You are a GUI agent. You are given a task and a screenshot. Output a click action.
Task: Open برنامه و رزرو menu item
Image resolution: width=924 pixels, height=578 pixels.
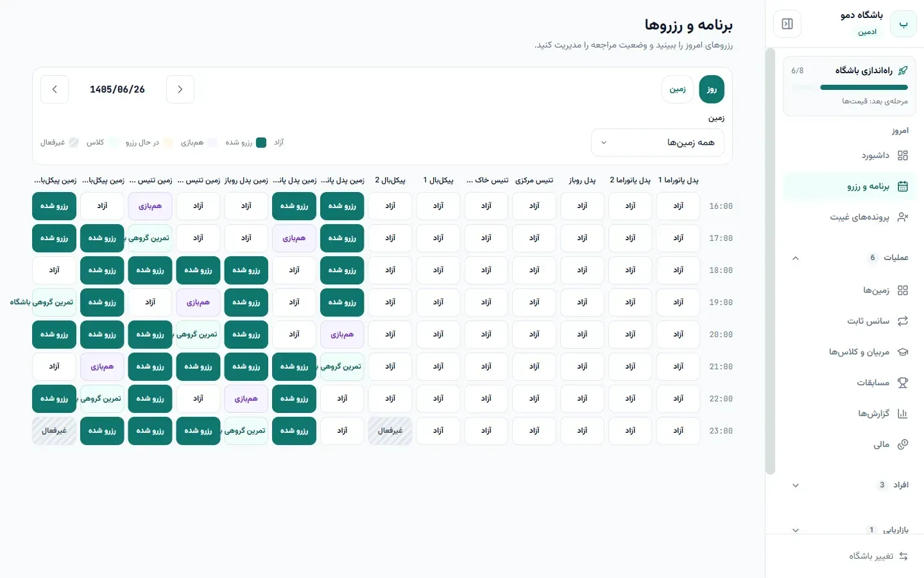(x=850, y=186)
